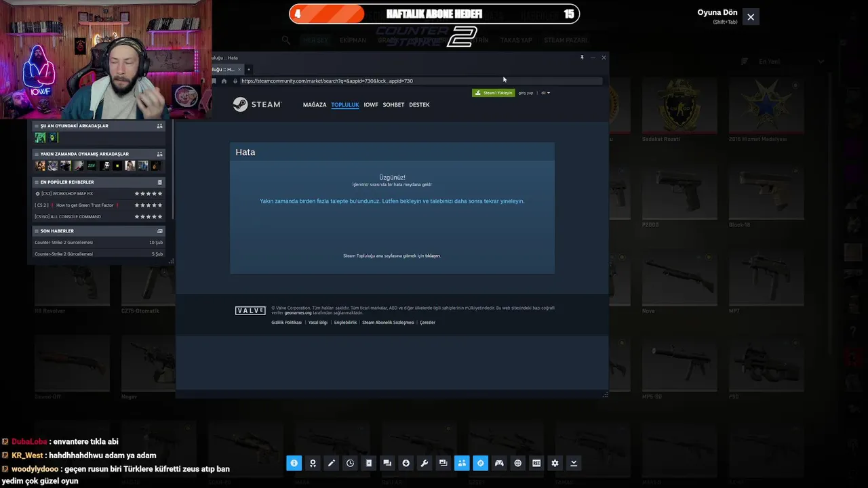The width and height of the screenshot is (868, 488).
Task: Select the browser tab titled Hata
Action: click(x=226, y=69)
